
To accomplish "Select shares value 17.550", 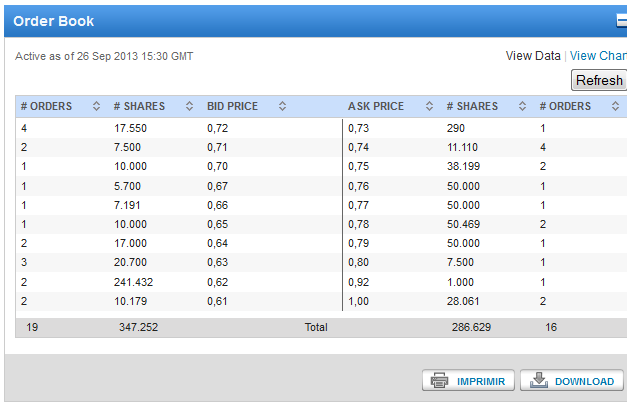I will (130, 128).
